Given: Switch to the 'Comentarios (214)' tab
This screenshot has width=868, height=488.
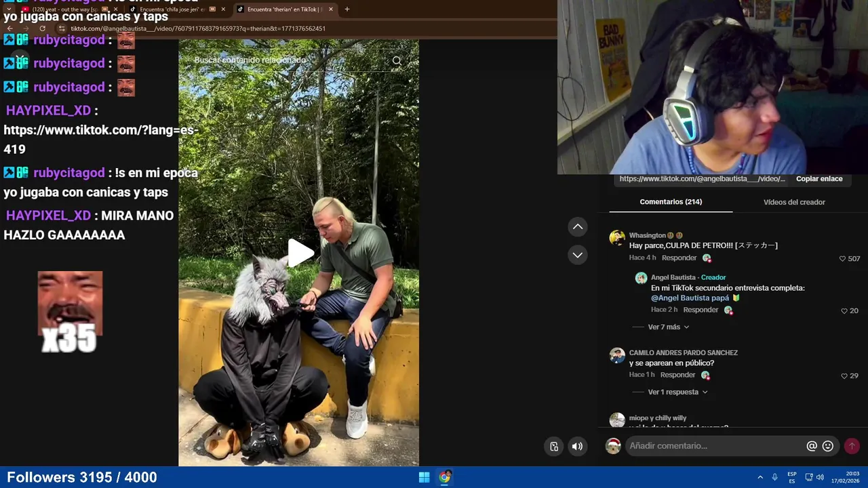Looking at the screenshot, I should 671,202.
